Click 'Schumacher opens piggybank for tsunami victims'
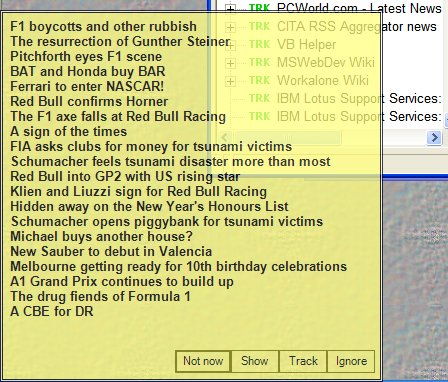 (167, 221)
